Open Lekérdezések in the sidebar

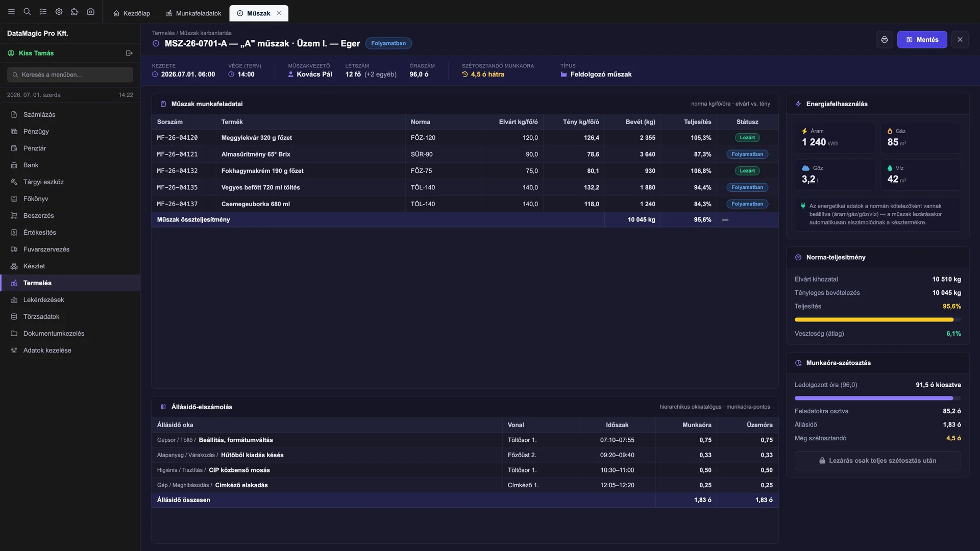[70, 300]
